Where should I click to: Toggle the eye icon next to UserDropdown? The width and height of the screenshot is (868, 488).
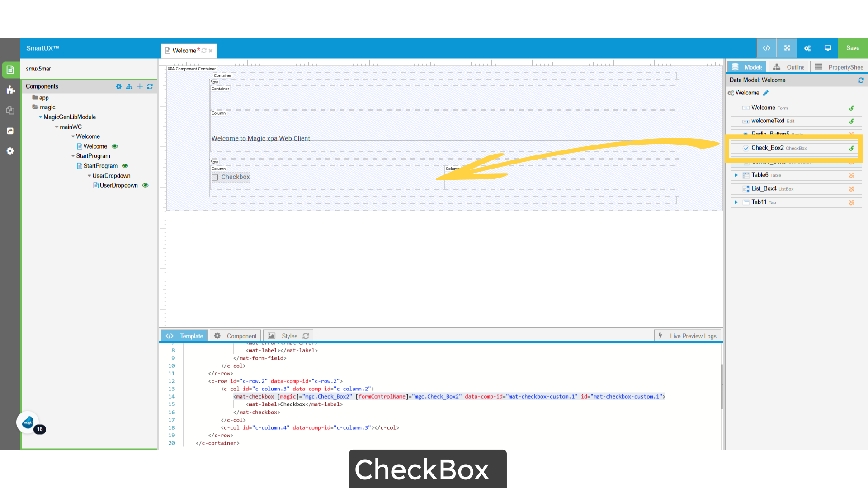[145, 185]
